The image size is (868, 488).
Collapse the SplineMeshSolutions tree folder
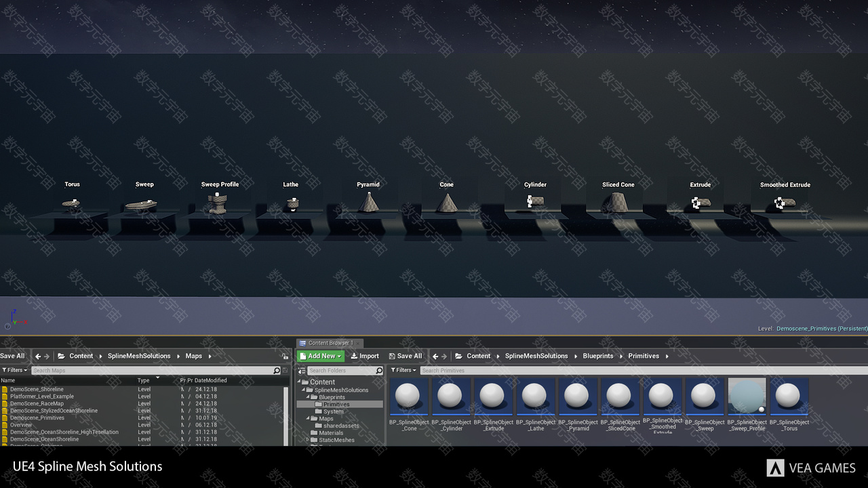(303, 390)
